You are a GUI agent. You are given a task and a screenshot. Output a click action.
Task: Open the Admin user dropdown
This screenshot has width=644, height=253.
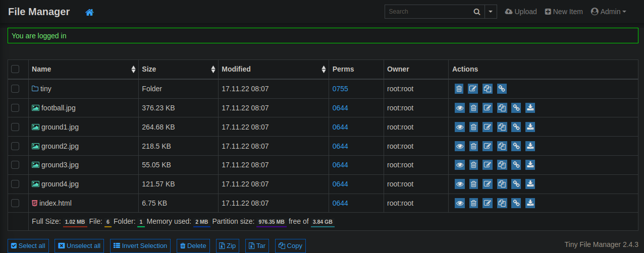[608, 12]
